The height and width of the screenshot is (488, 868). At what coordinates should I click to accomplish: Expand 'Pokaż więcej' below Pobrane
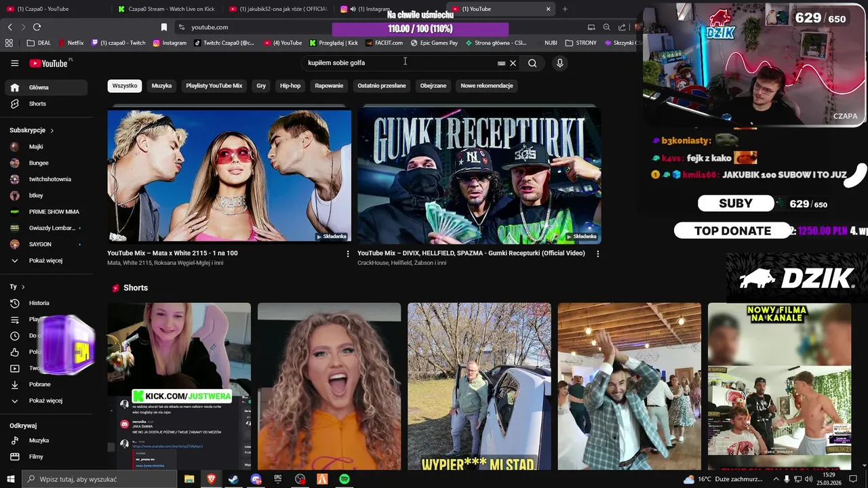point(46,401)
